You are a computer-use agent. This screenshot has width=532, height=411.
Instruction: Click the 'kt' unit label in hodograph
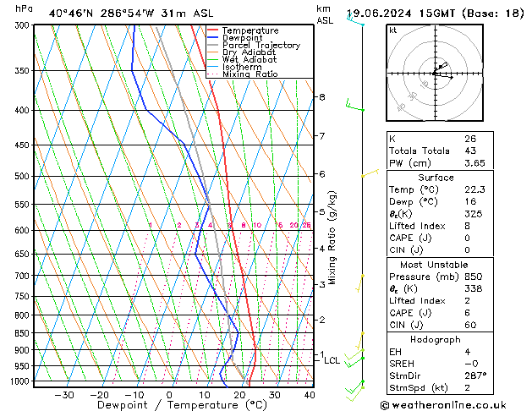(x=393, y=30)
